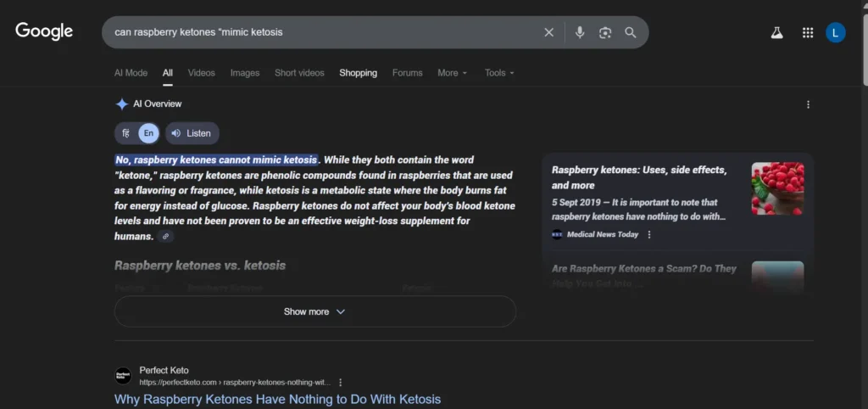This screenshot has height=409, width=868.
Task: Play AI Overview with Listen button
Action: tap(192, 133)
